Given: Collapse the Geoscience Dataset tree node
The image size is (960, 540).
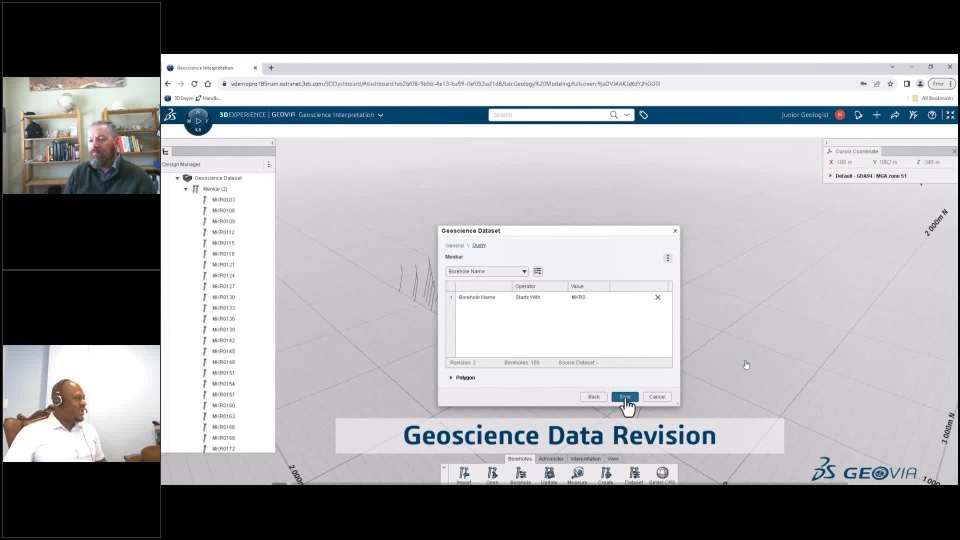Looking at the screenshot, I should pos(178,178).
